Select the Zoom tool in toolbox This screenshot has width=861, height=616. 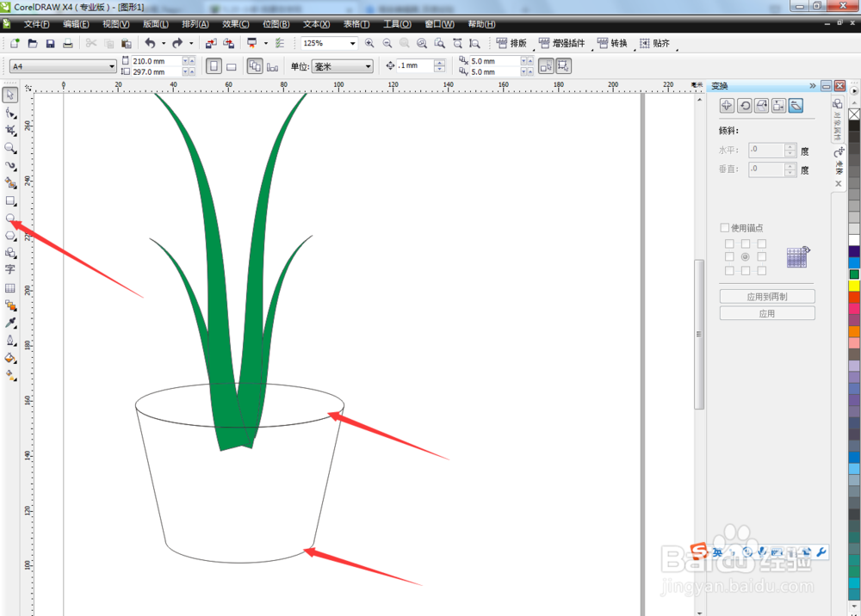coord(9,148)
